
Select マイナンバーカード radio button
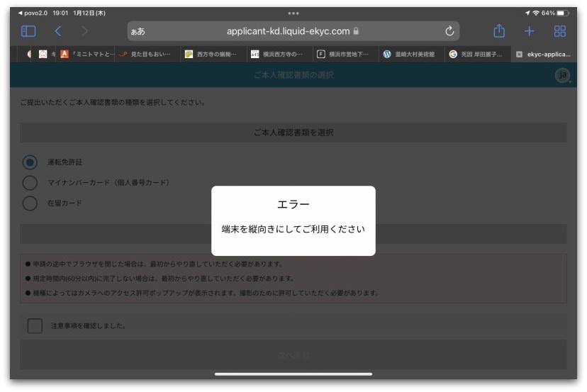30,183
